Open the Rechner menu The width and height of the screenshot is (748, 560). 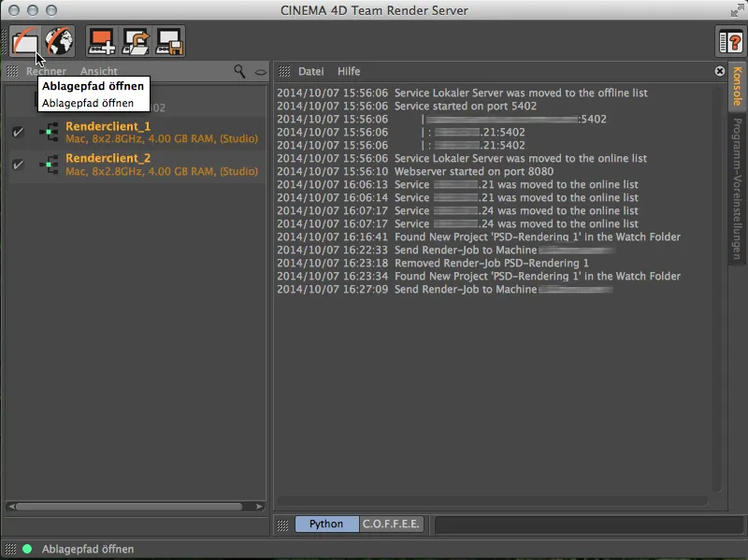coord(46,71)
